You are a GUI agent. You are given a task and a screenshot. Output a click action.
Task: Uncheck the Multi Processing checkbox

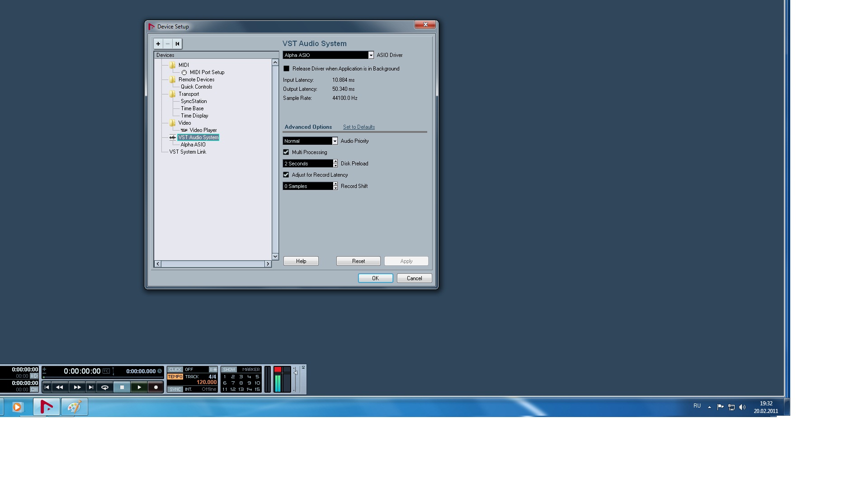(286, 152)
